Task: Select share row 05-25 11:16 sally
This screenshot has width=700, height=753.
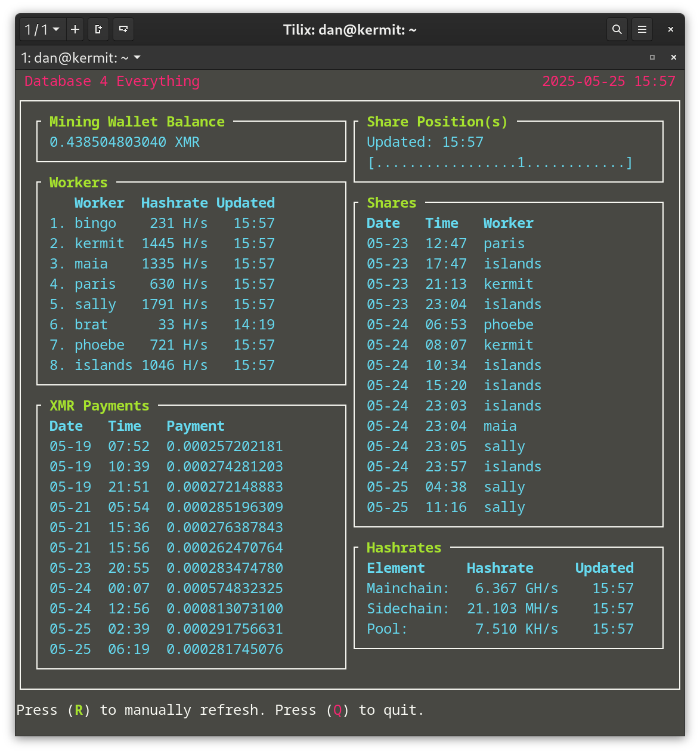Action: [x=446, y=507]
